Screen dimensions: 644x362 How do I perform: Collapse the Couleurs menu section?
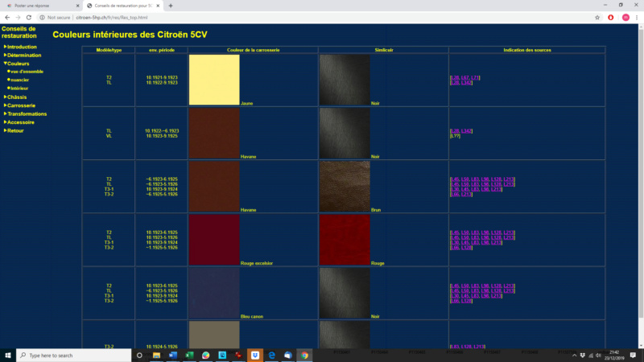[x=17, y=64]
